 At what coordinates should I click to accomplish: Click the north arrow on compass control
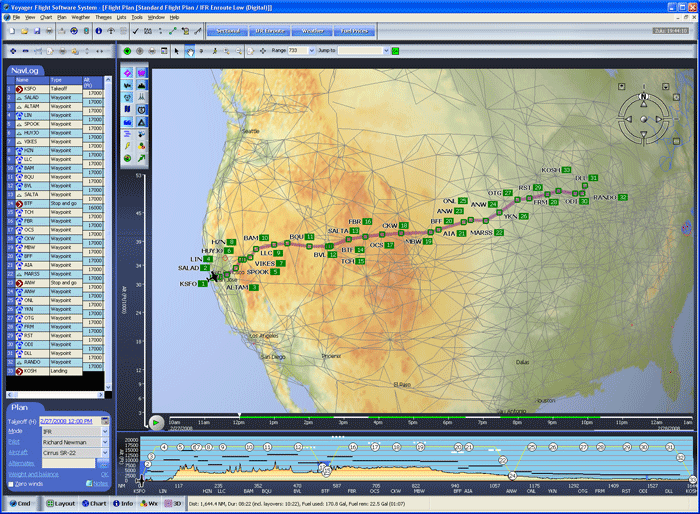coord(643,104)
